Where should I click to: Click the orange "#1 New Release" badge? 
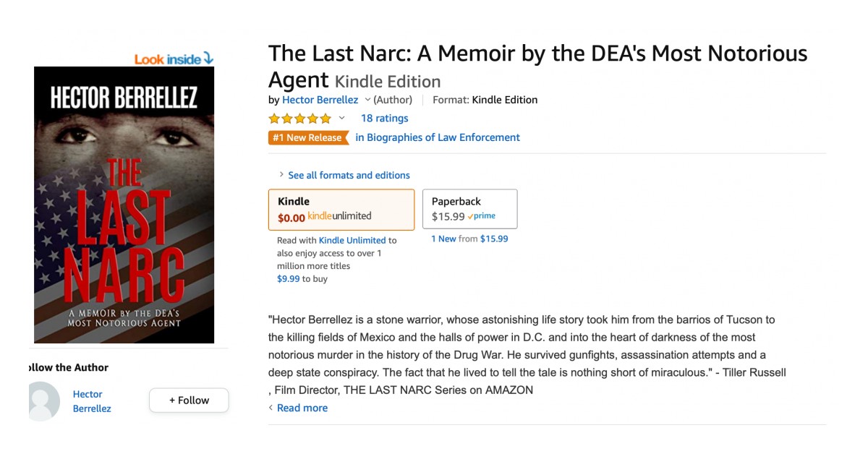coord(308,137)
